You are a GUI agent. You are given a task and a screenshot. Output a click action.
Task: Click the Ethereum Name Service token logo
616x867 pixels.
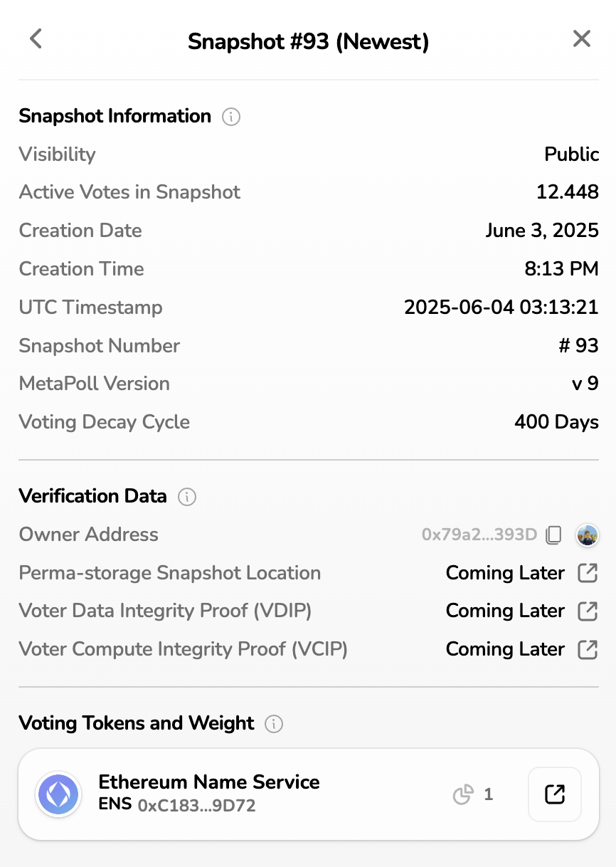(58, 794)
